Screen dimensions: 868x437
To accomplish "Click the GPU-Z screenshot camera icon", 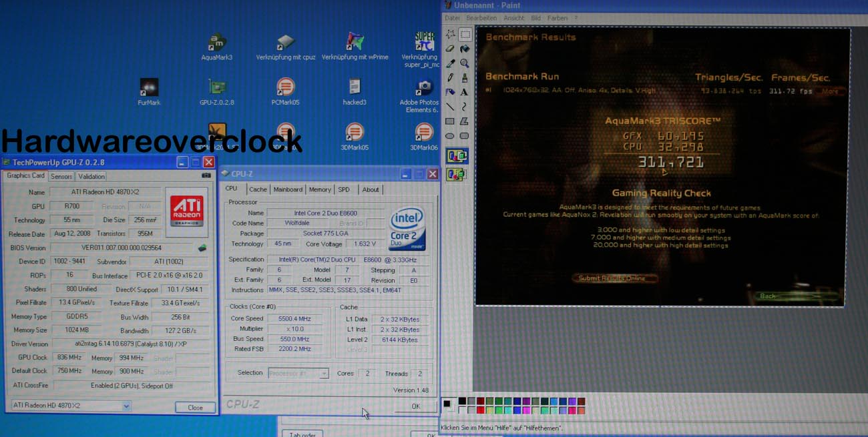I will tap(206, 175).
